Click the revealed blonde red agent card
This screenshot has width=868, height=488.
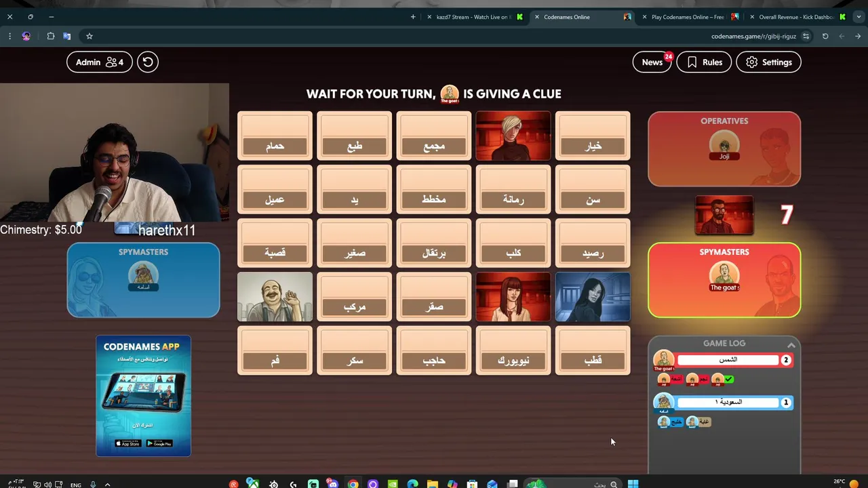click(x=513, y=136)
